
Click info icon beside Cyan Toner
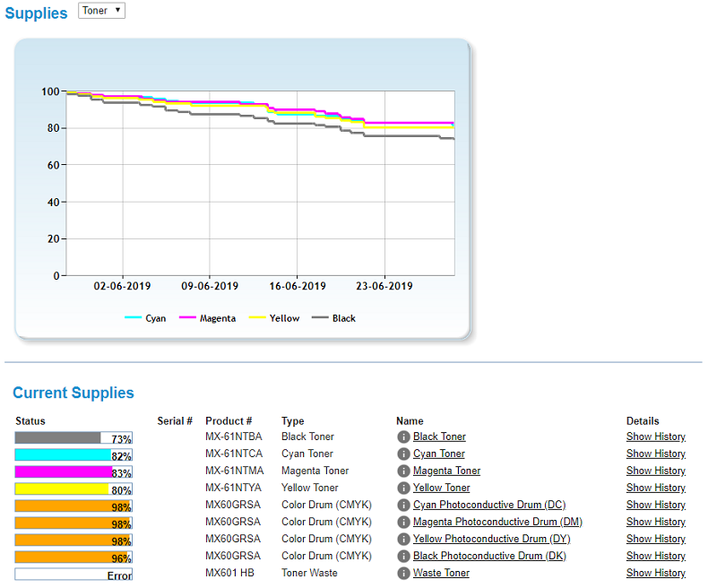[x=403, y=454]
